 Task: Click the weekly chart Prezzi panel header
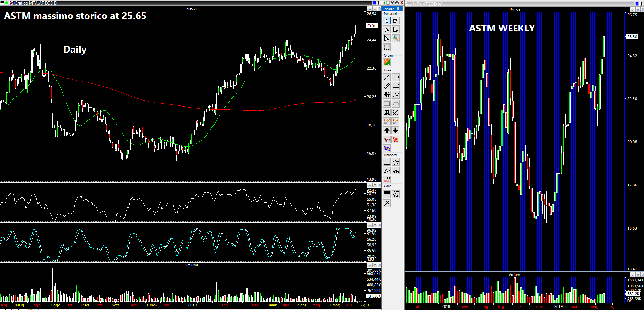tap(515, 10)
